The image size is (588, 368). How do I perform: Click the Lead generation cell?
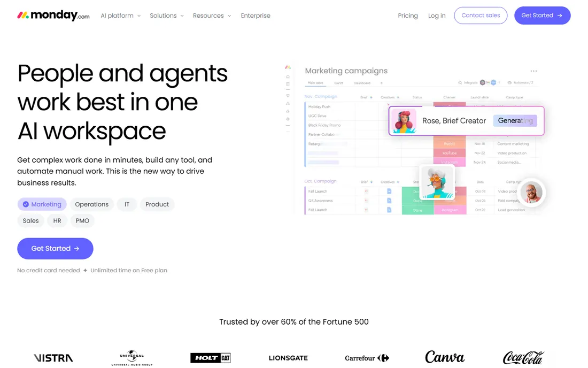click(511, 210)
